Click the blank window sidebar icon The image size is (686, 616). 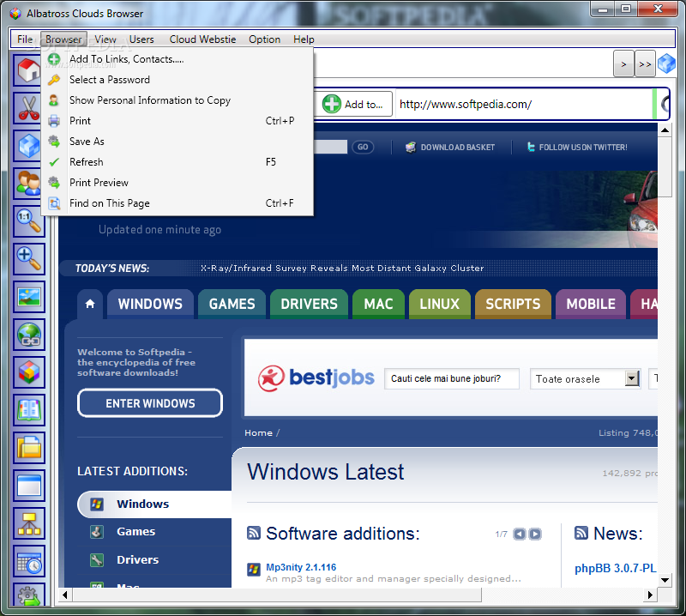29,486
